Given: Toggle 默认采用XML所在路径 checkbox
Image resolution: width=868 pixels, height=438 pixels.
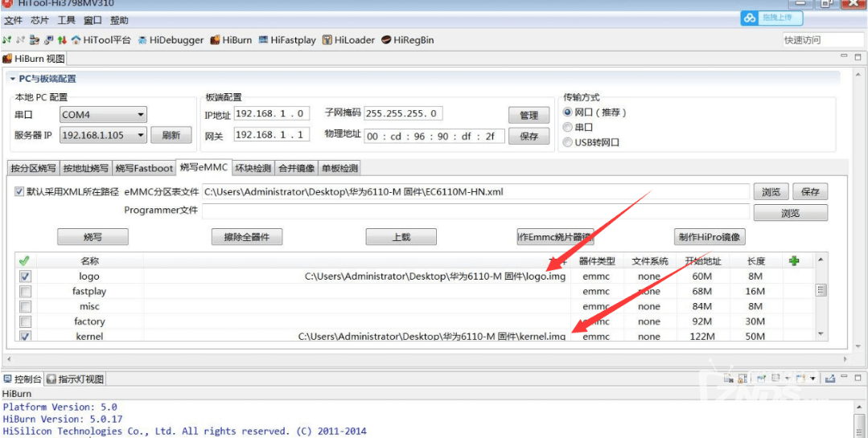Looking at the screenshot, I should point(19,191).
